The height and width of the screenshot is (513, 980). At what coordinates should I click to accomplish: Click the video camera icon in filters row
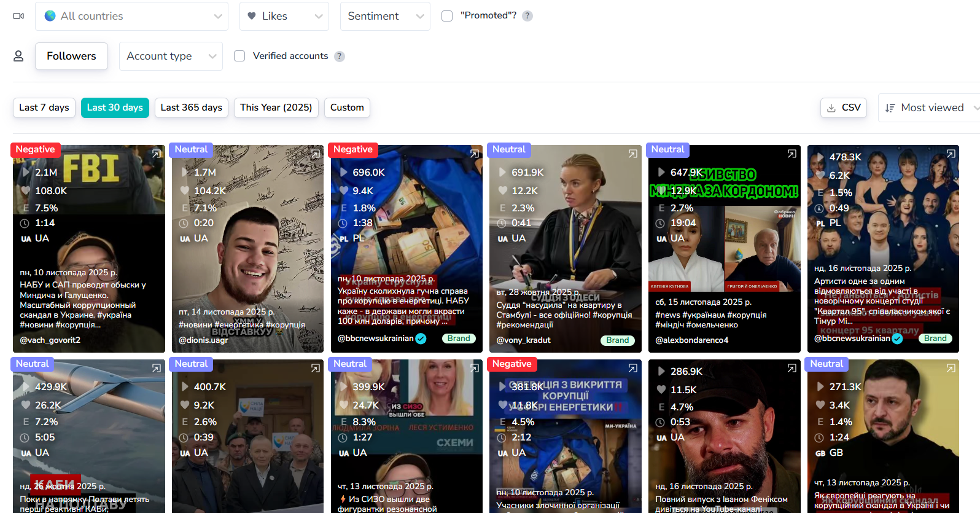18,16
